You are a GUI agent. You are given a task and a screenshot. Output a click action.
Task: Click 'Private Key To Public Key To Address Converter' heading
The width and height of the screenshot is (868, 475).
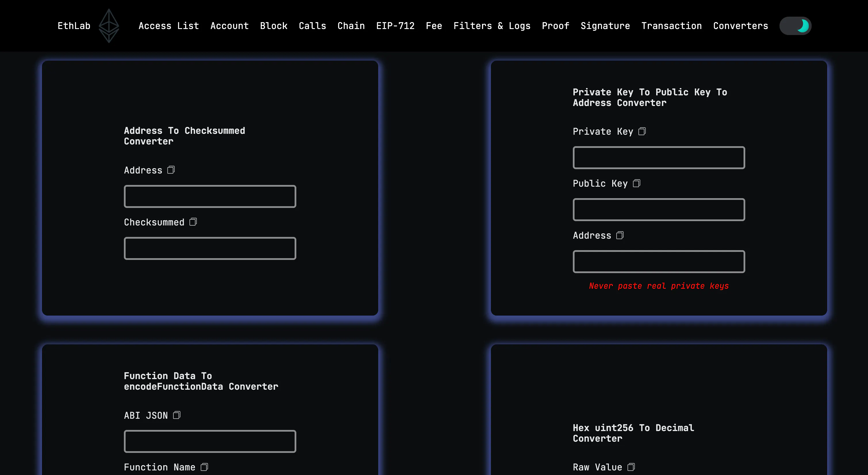(x=650, y=97)
